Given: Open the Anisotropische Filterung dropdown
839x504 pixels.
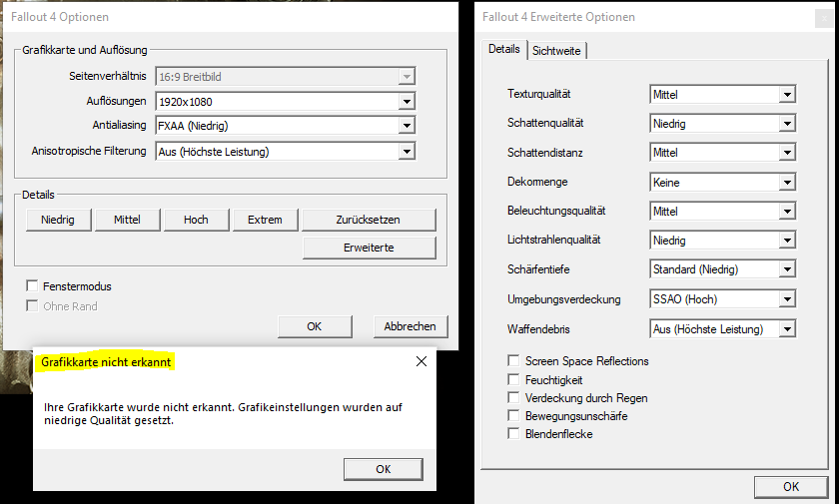Looking at the screenshot, I should pos(286,152).
